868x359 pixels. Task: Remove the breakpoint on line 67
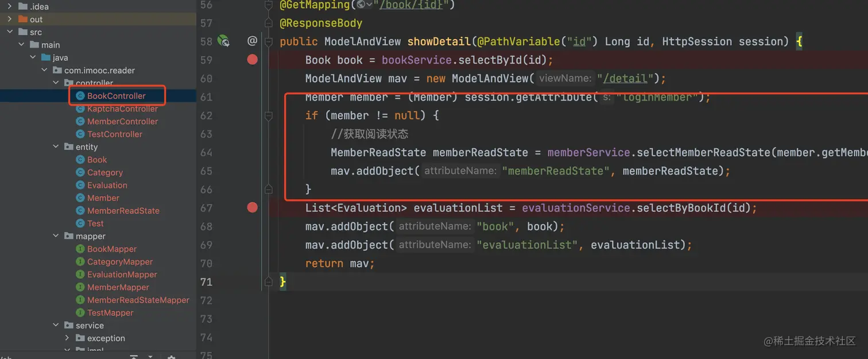point(252,207)
